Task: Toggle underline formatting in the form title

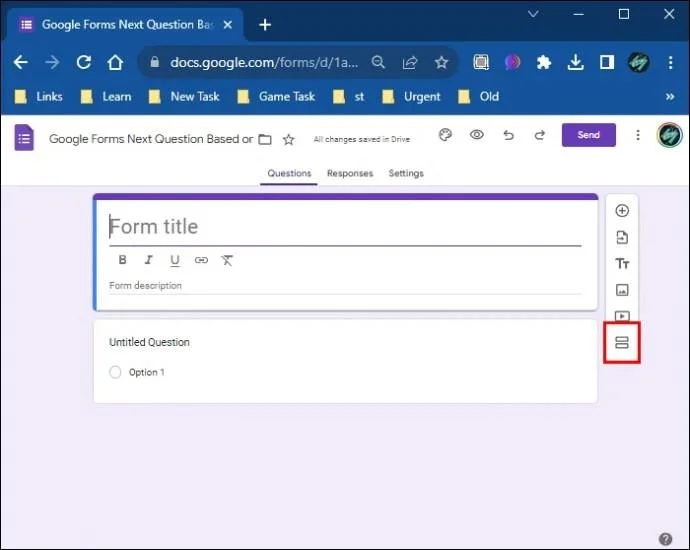Action: click(175, 260)
